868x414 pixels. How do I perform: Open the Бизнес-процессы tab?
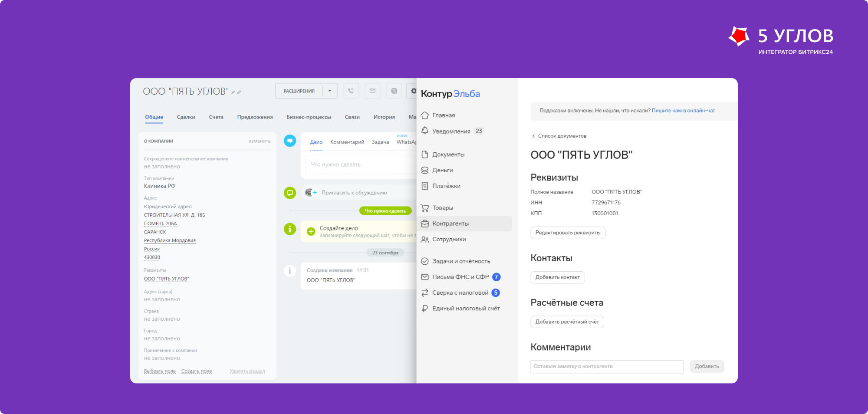pos(309,117)
